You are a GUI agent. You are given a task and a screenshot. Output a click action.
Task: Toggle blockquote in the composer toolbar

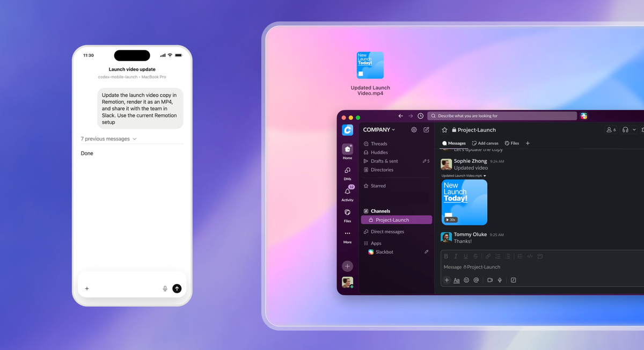[x=520, y=257]
